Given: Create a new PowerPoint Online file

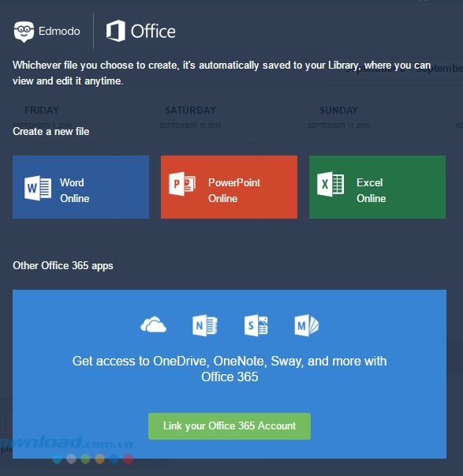Looking at the screenshot, I should click(x=229, y=187).
